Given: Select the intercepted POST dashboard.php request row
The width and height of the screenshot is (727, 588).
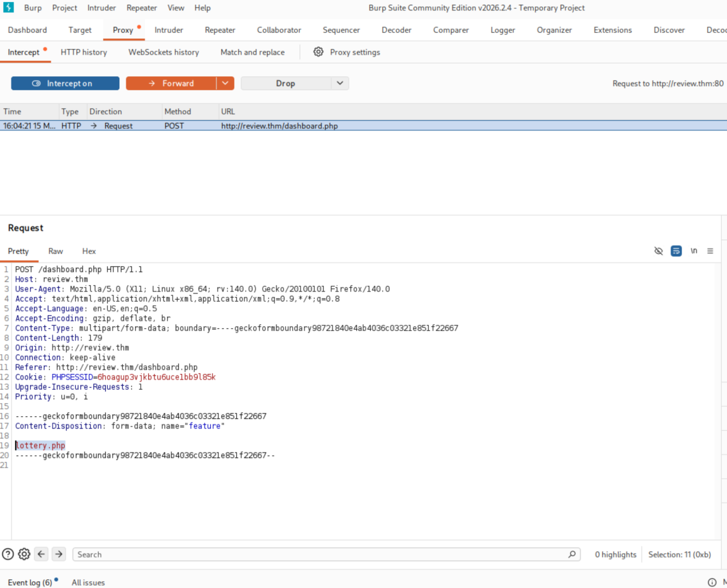Looking at the screenshot, I should pyautogui.click(x=363, y=126).
